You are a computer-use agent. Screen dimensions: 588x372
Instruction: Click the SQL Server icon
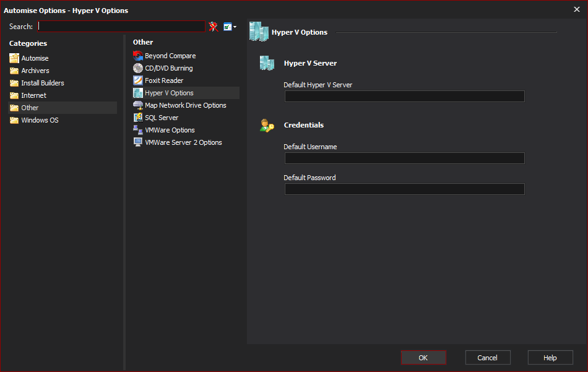tap(138, 118)
